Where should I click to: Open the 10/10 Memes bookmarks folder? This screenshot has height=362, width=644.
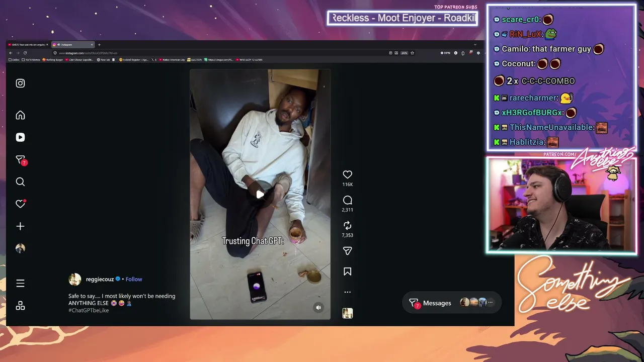click(x=32, y=60)
